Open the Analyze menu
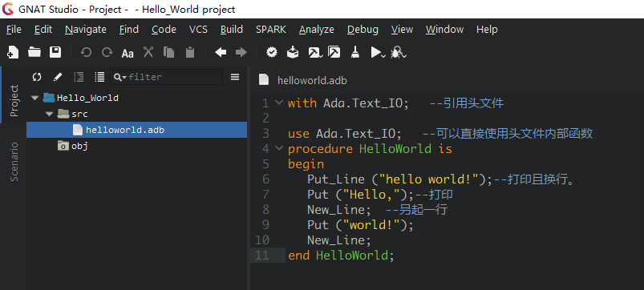644x290 pixels. 317,30
